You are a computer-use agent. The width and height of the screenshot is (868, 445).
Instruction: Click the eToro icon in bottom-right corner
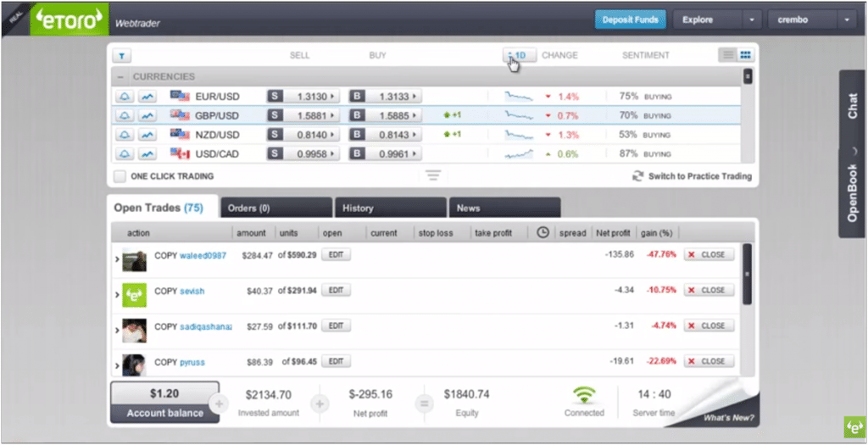coord(854,426)
